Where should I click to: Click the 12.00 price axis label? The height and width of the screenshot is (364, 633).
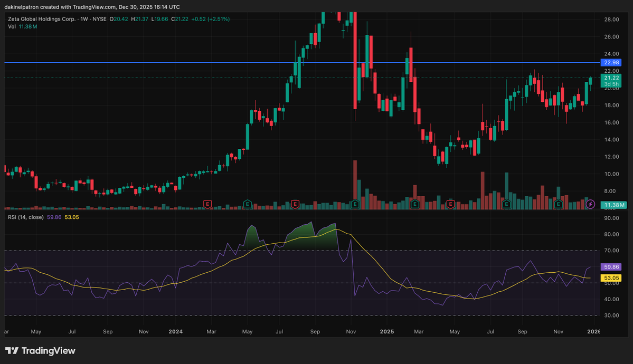611,157
